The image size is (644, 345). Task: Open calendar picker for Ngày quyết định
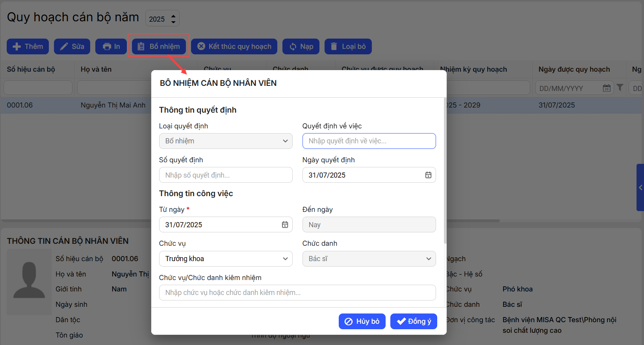(428, 175)
